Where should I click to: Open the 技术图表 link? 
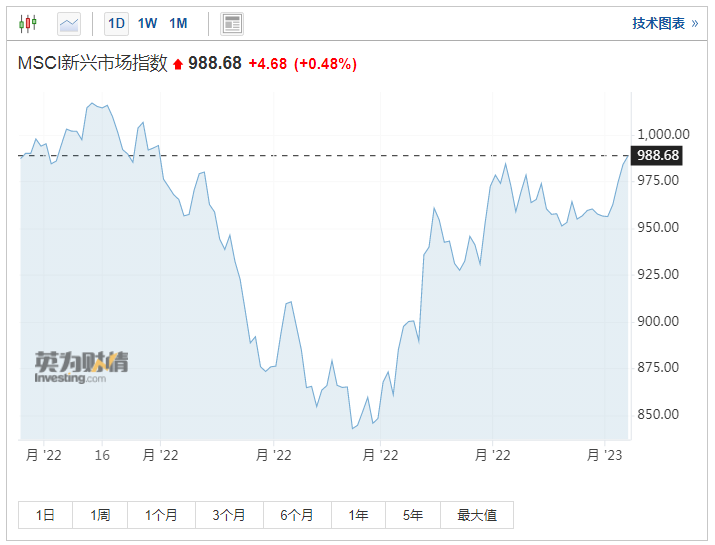click(x=658, y=23)
